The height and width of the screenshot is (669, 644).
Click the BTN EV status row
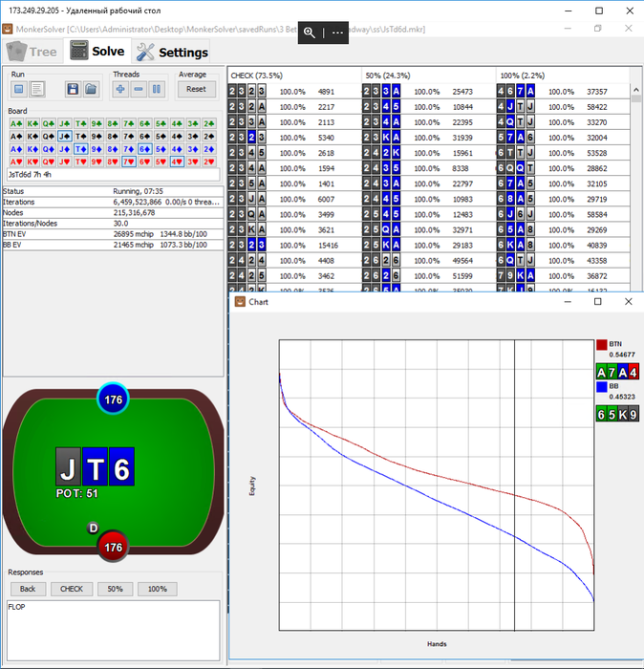click(x=113, y=234)
